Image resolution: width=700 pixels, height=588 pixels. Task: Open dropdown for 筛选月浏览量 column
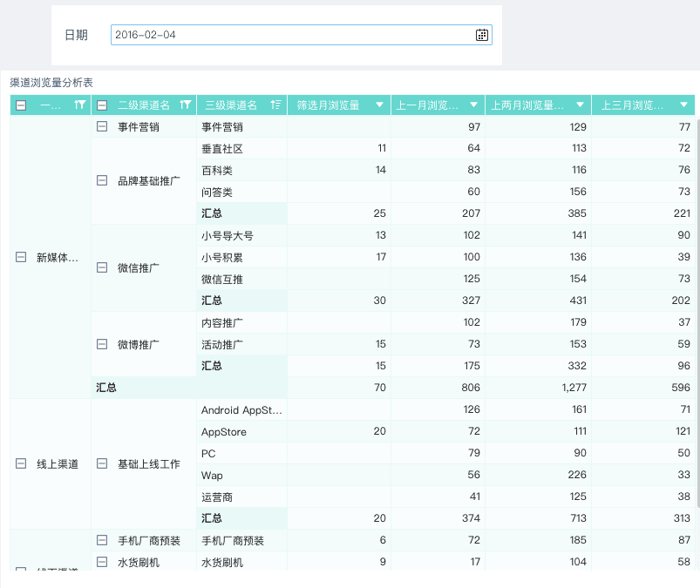[x=379, y=105]
